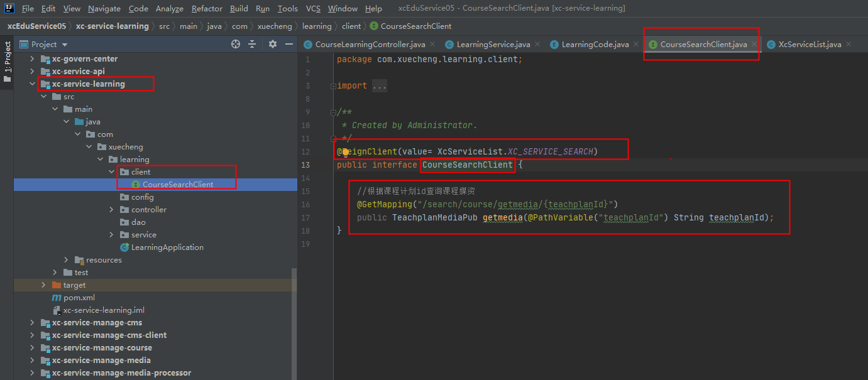868x380 pixels.
Task: Open the Tools menu
Action: [288, 9]
